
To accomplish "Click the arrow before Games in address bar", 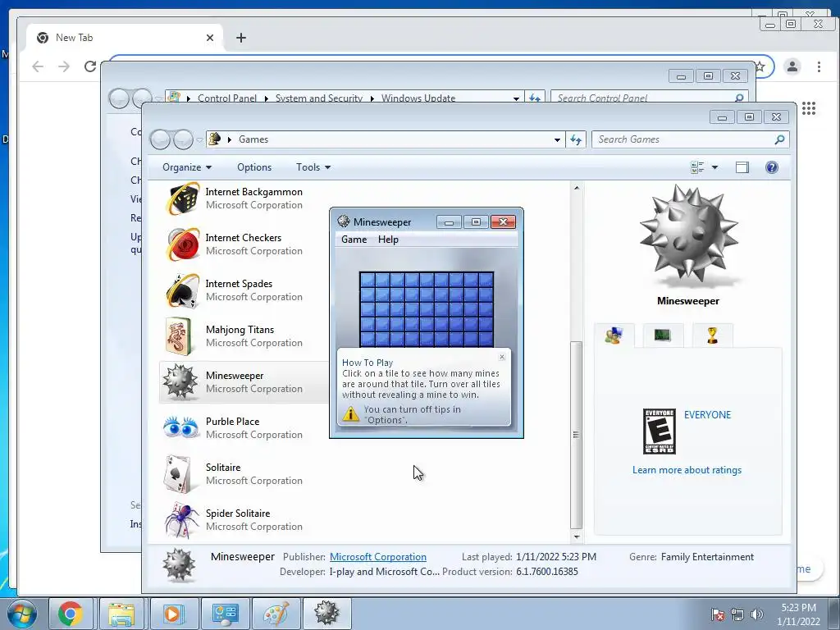I will tap(230, 139).
